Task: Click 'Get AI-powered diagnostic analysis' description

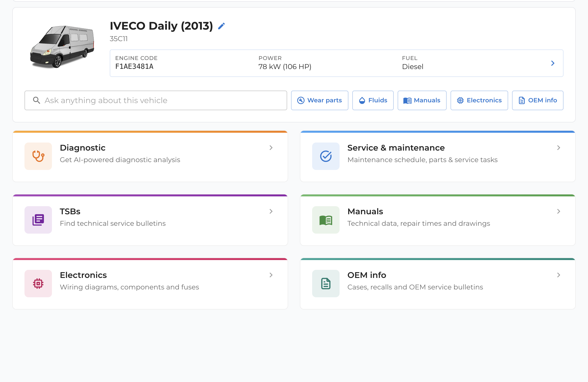Action: 120,160
